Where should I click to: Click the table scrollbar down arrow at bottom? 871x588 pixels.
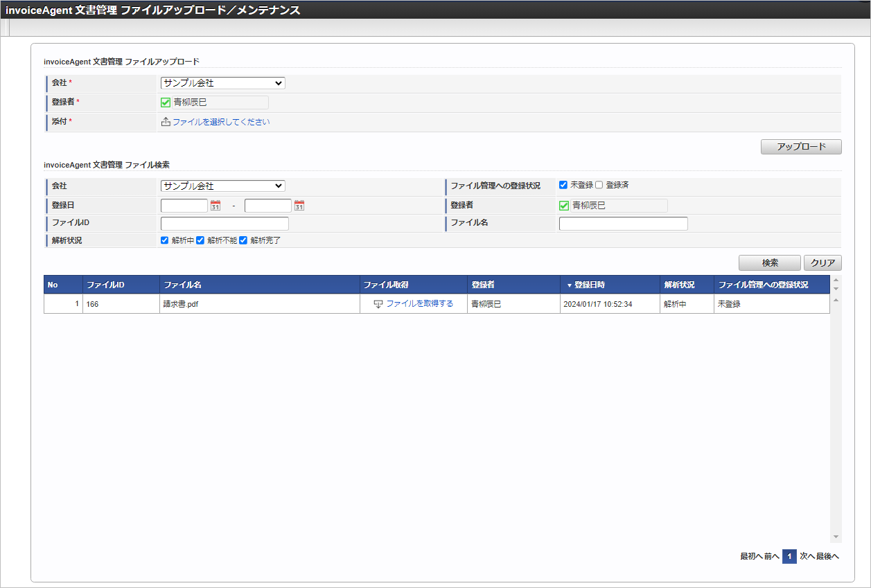[836, 537]
